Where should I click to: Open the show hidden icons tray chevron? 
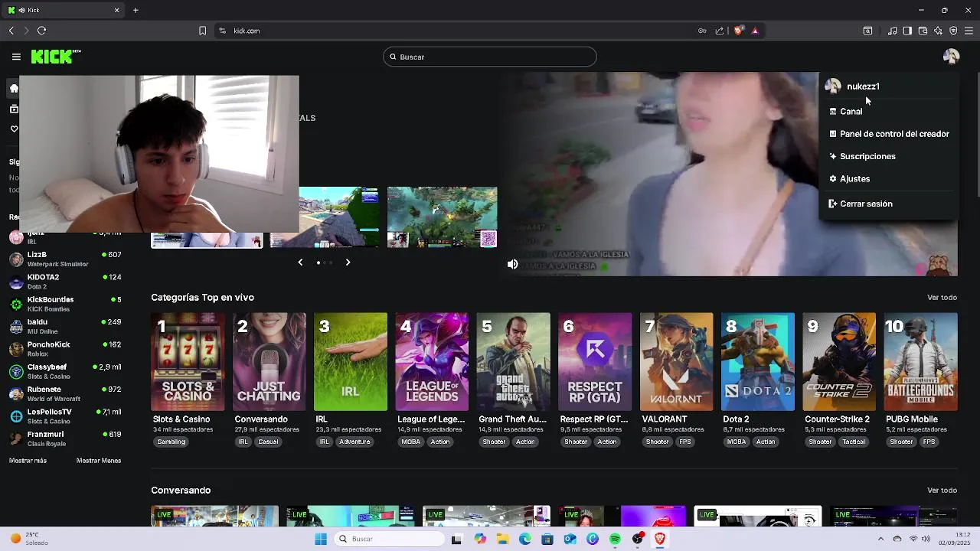(880, 539)
